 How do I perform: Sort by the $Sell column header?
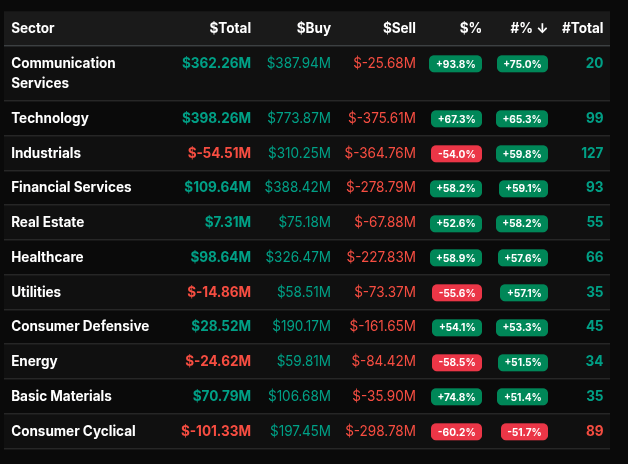(398, 28)
